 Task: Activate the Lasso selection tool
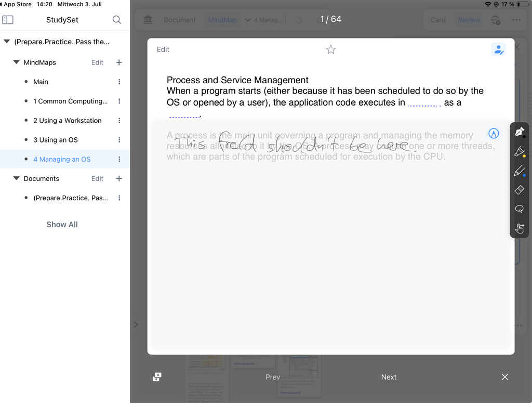tap(519, 209)
